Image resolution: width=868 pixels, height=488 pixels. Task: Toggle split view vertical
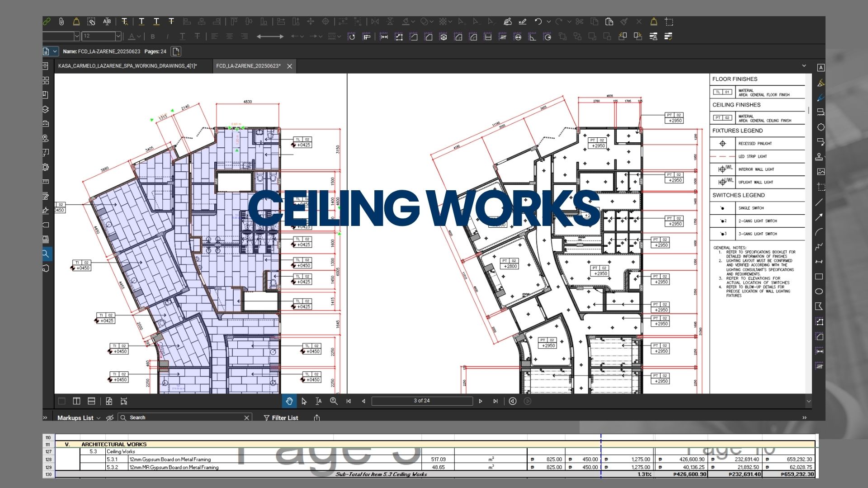pyautogui.click(x=77, y=401)
